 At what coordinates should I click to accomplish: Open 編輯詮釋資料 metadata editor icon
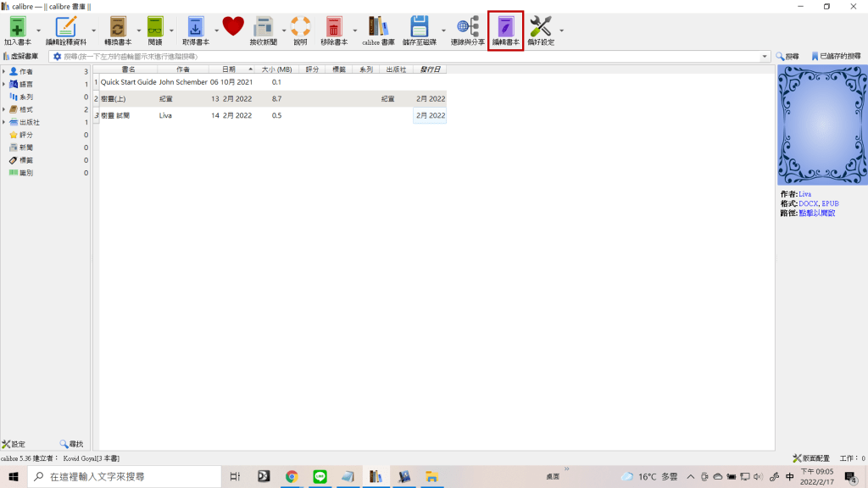point(66,27)
